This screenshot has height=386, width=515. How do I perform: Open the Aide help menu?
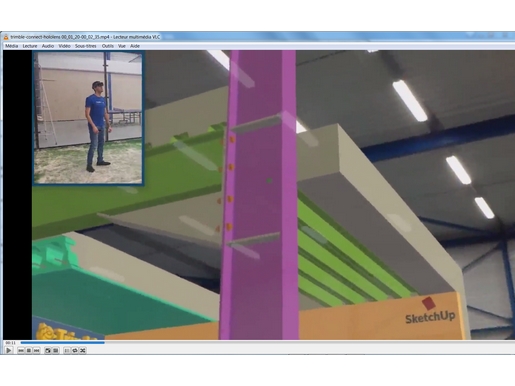[x=135, y=46]
